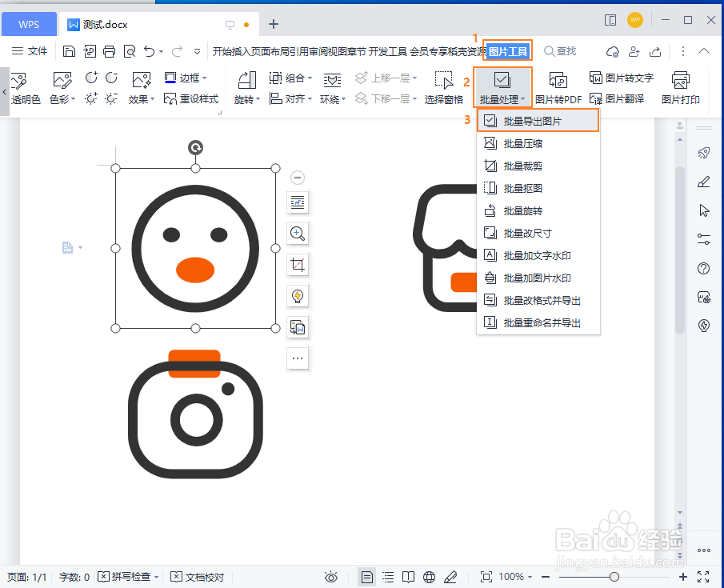The width and height of the screenshot is (724, 588).
Task: Click the Redo arrow icon
Action: coord(178,51)
